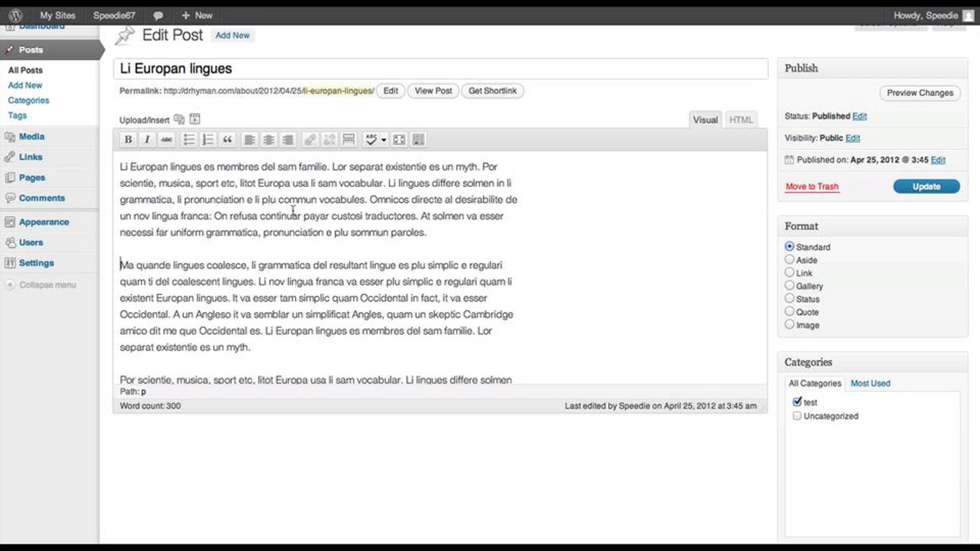Collapse the admin sidebar menu
Image resolution: width=980 pixels, height=551 pixels.
click(41, 285)
